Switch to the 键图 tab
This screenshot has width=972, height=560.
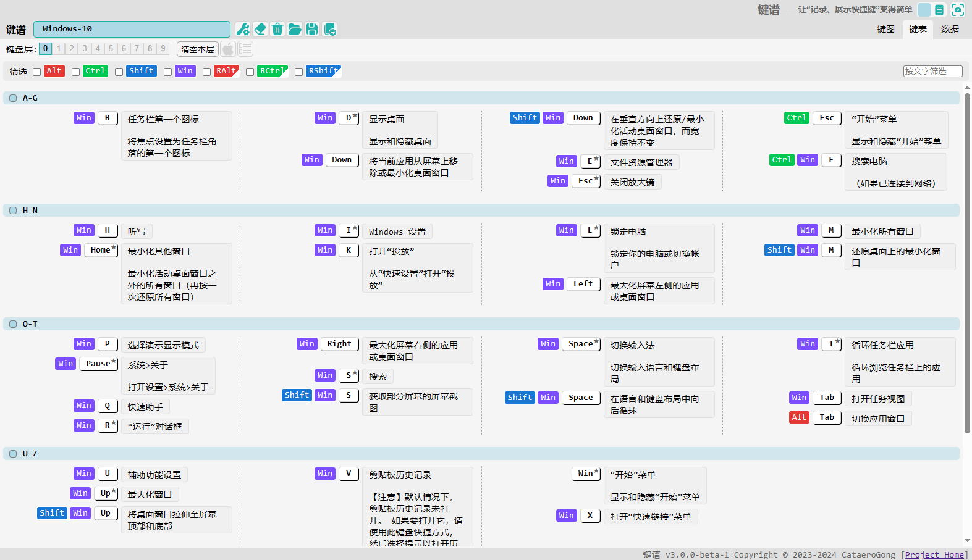(x=885, y=29)
